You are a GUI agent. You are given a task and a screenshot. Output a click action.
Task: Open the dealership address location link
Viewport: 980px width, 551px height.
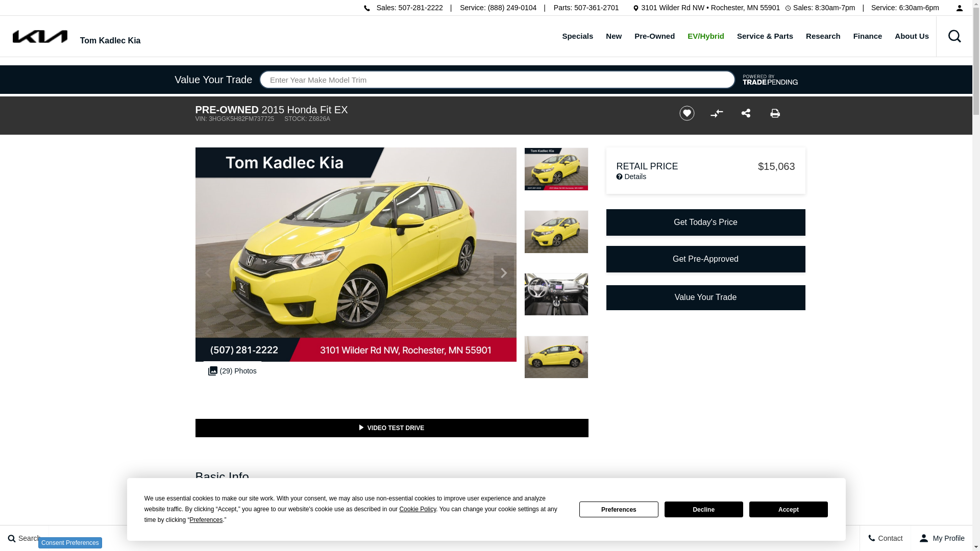pyautogui.click(x=710, y=8)
